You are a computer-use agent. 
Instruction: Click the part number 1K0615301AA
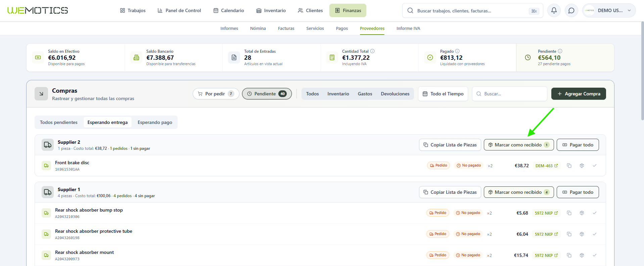67,169
